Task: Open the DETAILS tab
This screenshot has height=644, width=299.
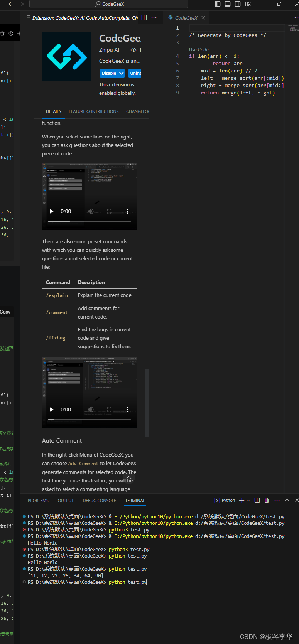Action: (x=54, y=111)
